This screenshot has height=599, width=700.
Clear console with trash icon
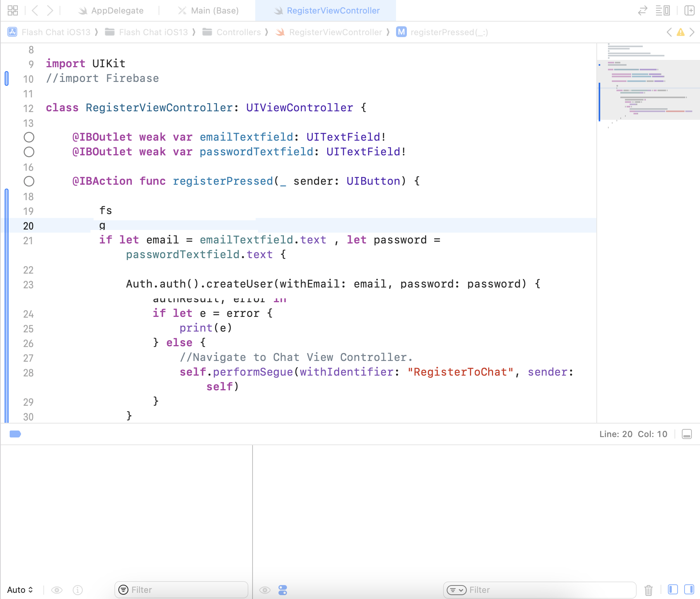[649, 590]
